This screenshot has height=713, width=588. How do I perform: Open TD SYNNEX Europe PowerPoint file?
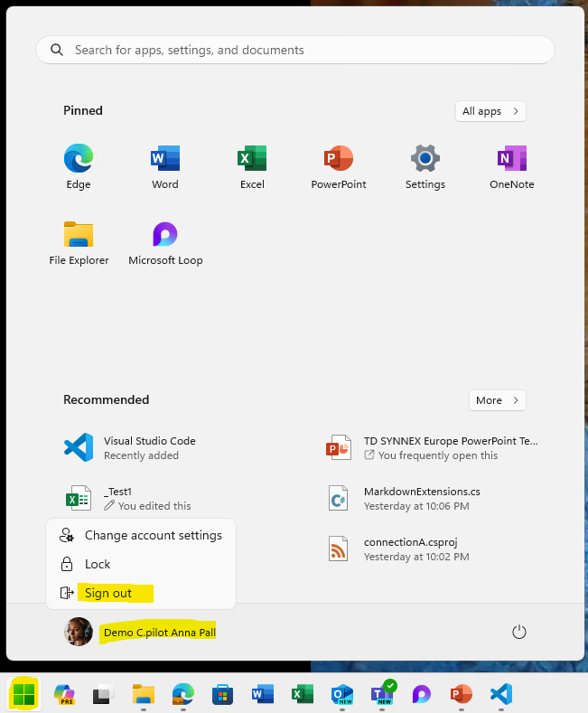tap(432, 448)
